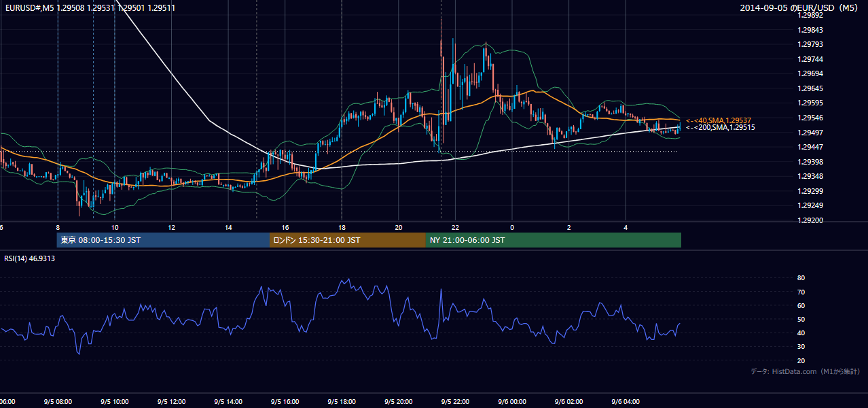The image size is (868, 408).
Task: Select the 東京 08:00-15:30 JST session bar
Action: click(x=163, y=240)
